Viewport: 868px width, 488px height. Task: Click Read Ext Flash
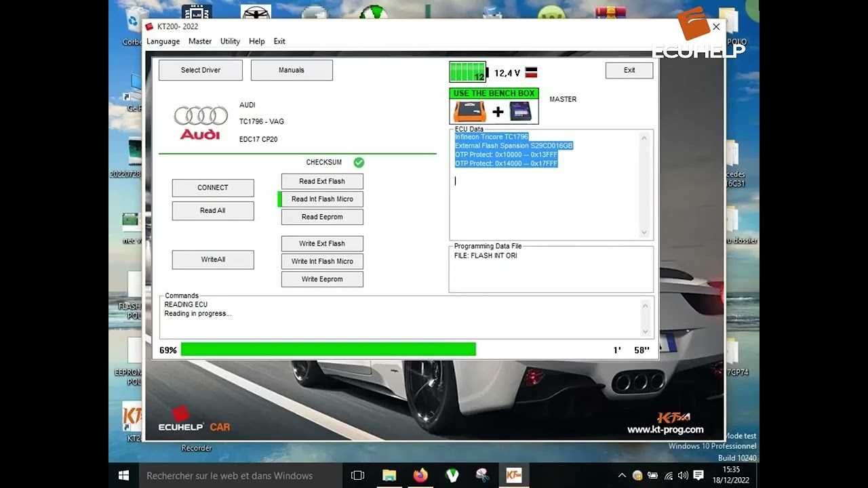(x=322, y=181)
